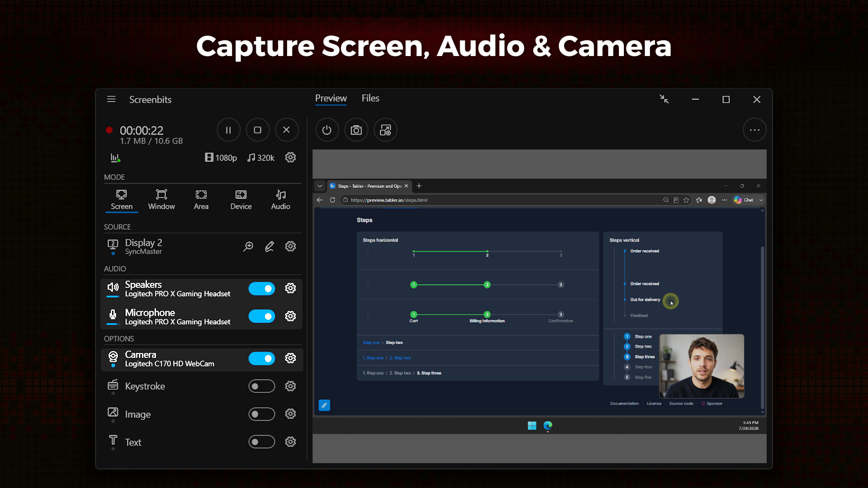This screenshot has width=868, height=488.
Task: Open a new browser tab with plus icon
Action: (x=419, y=186)
